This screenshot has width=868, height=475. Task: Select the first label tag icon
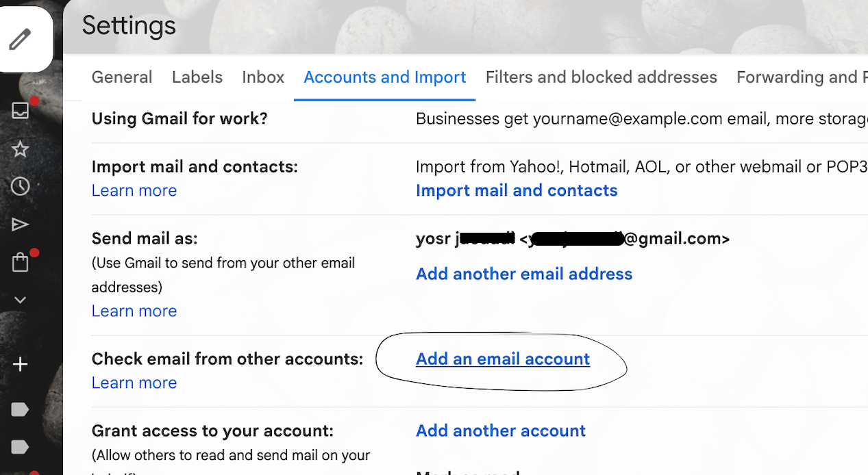[x=20, y=409]
